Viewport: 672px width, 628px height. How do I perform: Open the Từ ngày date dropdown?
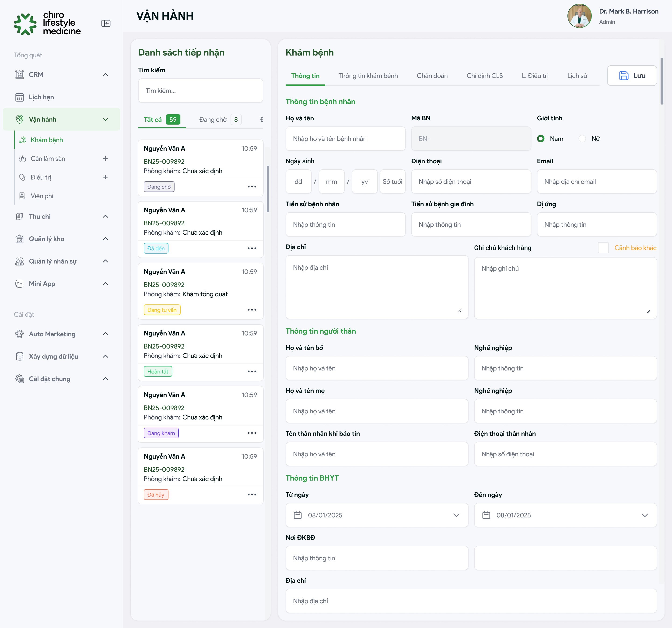click(x=456, y=515)
